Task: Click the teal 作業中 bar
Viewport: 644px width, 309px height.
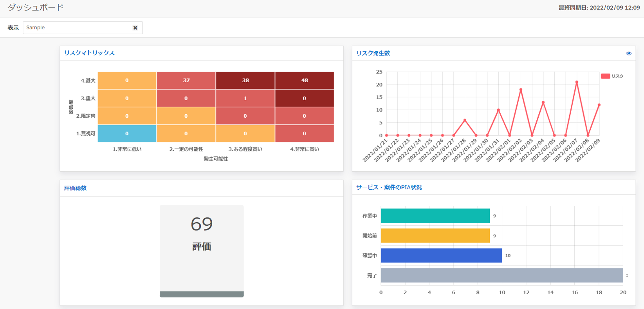Action: click(435, 216)
